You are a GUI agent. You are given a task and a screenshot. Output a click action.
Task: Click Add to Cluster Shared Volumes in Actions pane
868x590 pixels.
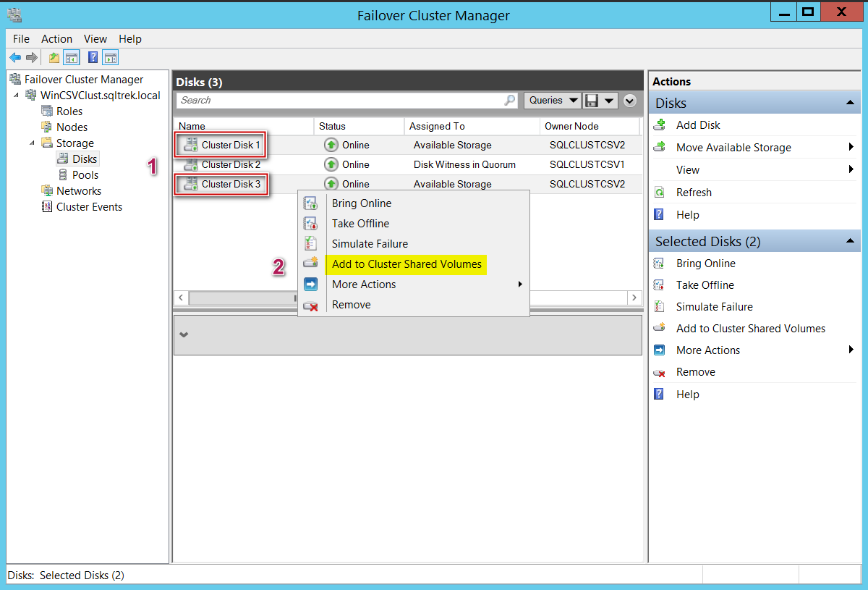coord(750,329)
